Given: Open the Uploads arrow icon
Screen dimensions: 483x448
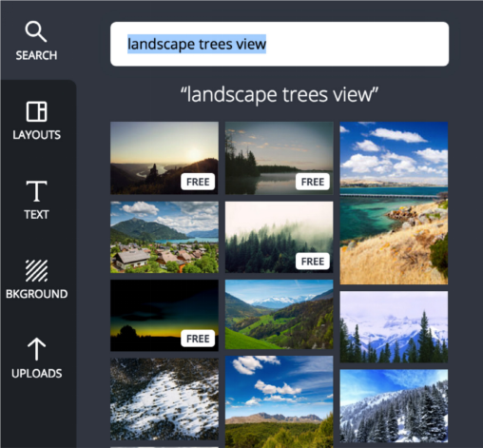Looking at the screenshot, I should pos(36,349).
